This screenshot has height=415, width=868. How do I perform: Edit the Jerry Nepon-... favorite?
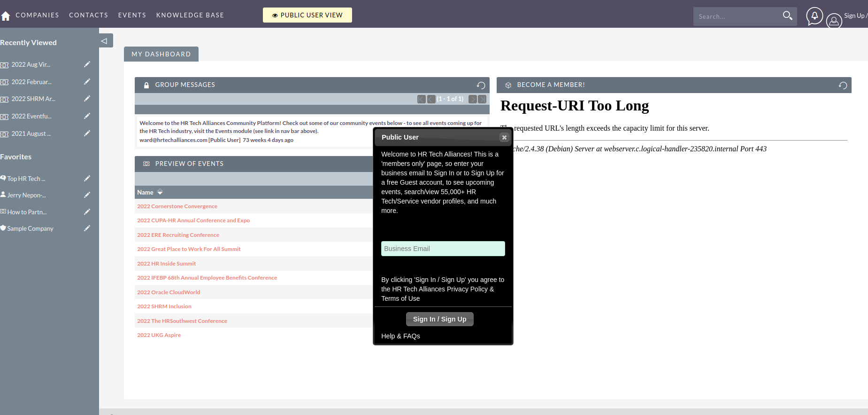(x=87, y=195)
